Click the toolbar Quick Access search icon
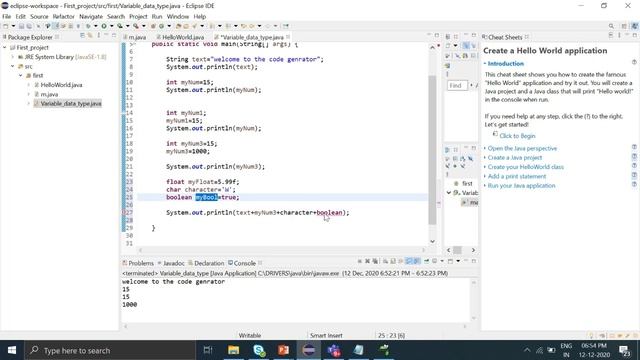 point(611,26)
